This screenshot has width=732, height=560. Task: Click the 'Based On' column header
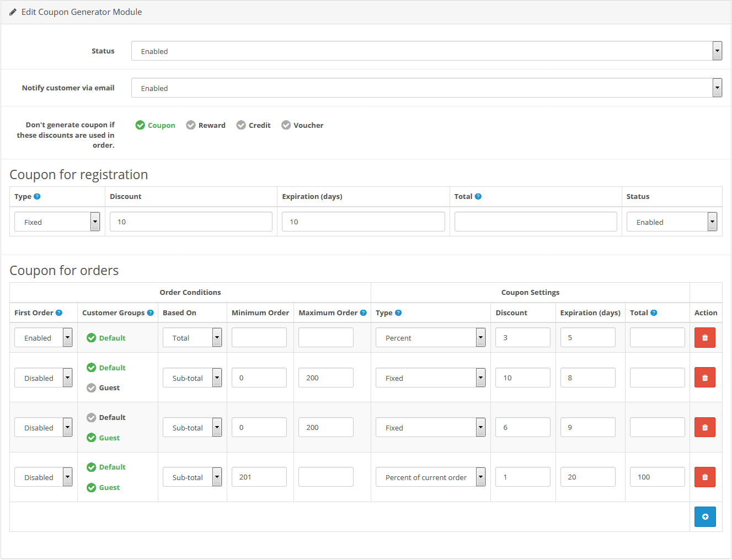click(x=179, y=313)
